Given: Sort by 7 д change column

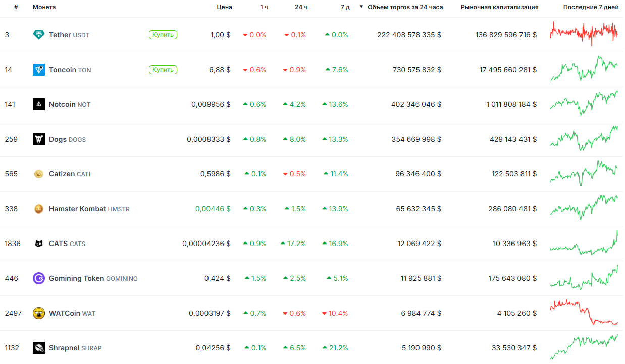Looking at the screenshot, I should (345, 7).
